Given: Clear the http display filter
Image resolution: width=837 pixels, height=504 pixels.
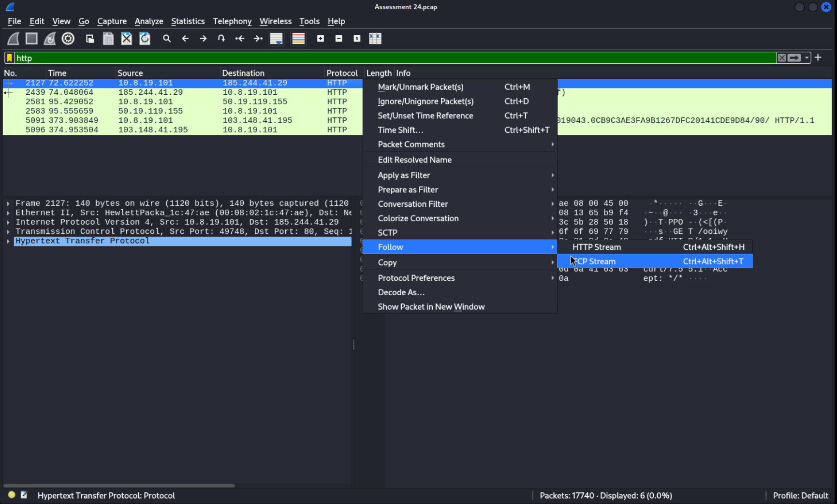Looking at the screenshot, I should [x=782, y=58].
